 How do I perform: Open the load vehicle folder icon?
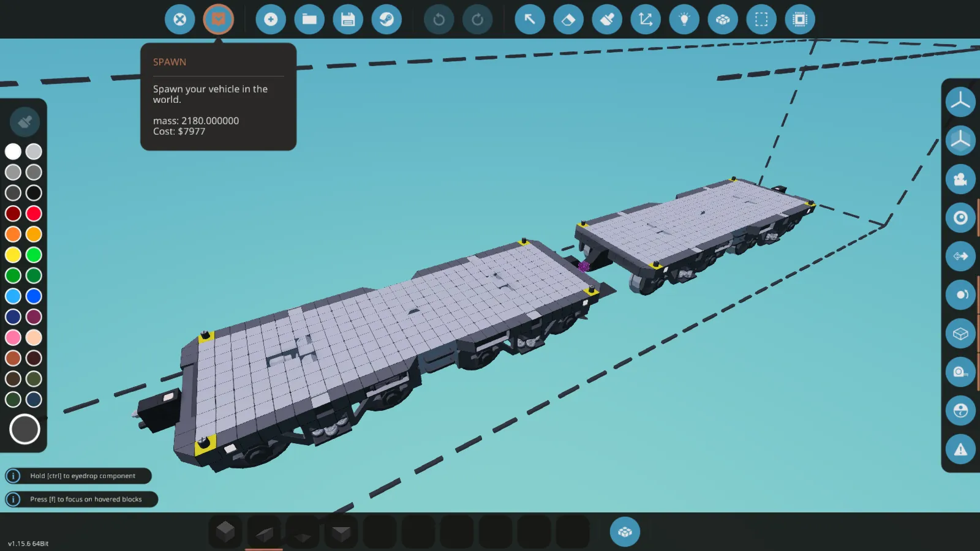click(x=309, y=20)
